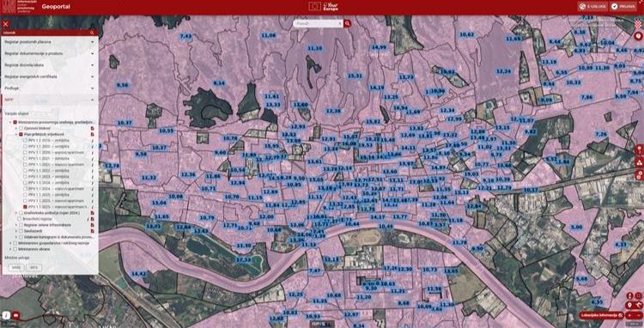Expand the Registar zelene infrastrukture tree node
The width and height of the screenshot is (644, 328).
coord(16,225)
